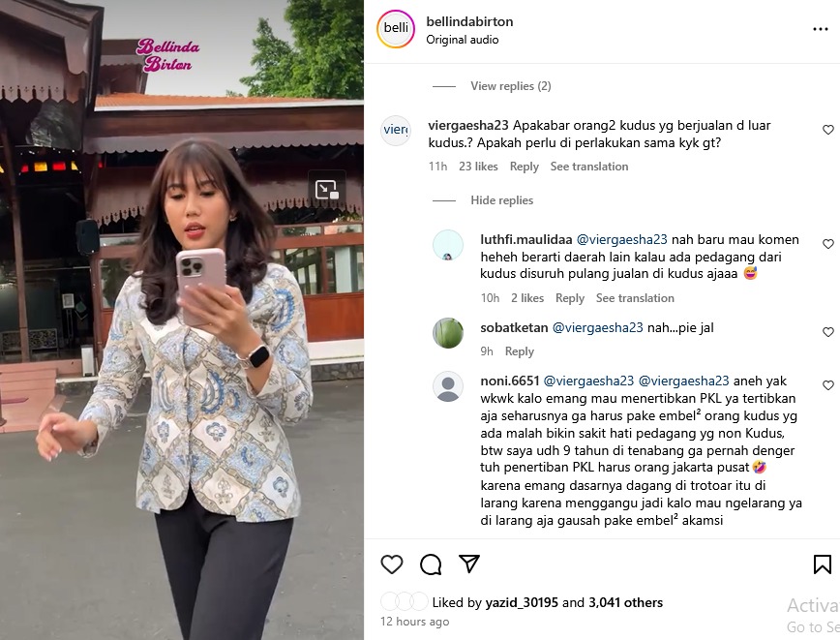Click the picture-in-picture icon on video
Image resolution: width=840 pixels, height=640 pixels.
tap(326, 189)
